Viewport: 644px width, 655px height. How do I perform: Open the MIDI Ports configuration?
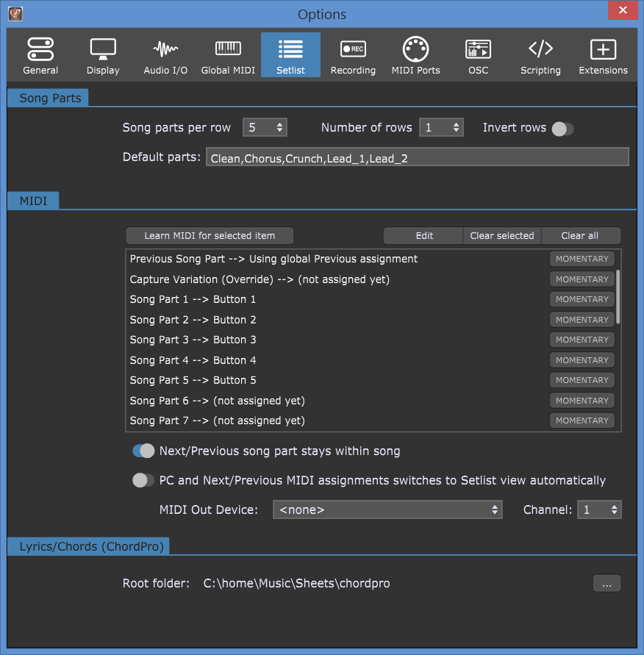415,54
